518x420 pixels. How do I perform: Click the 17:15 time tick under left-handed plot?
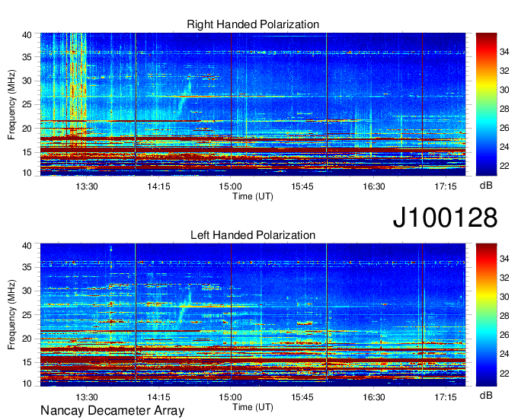click(x=446, y=397)
